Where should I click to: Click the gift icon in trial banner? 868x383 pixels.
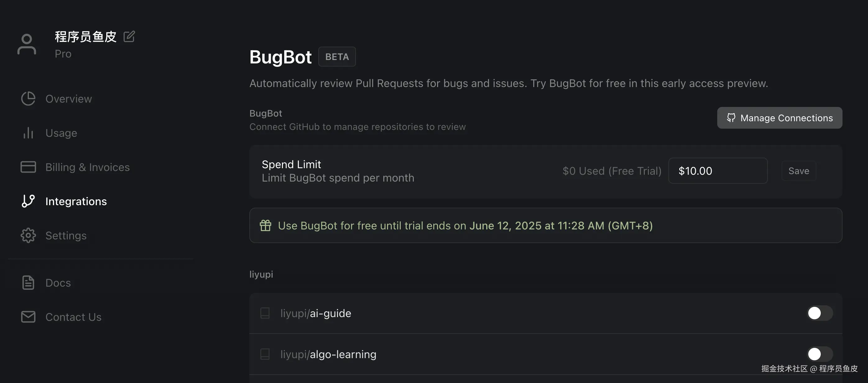click(265, 225)
